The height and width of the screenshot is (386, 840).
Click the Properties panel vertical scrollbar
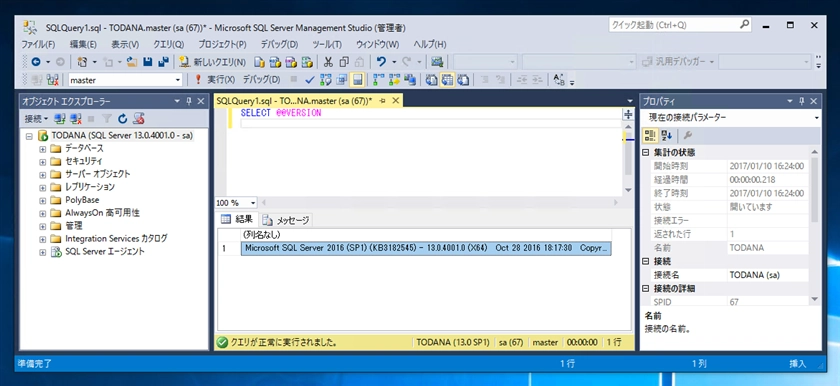[815, 227]
